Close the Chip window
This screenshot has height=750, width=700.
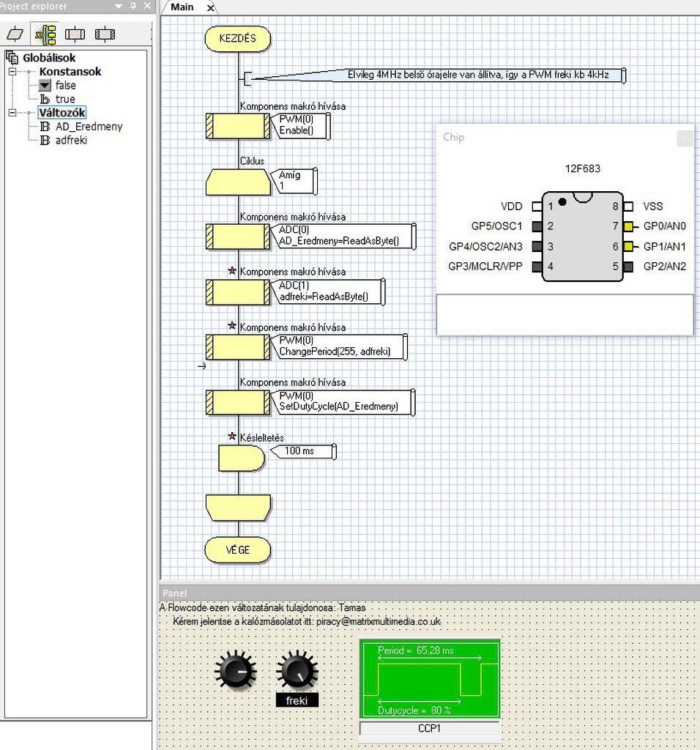click(x=685, y=138)
